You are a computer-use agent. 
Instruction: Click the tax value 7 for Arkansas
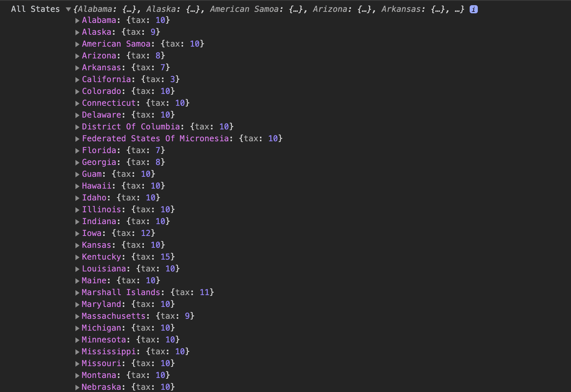163,67
